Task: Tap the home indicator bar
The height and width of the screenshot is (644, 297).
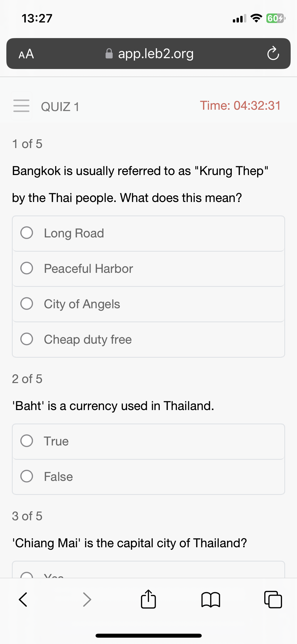Action: [x=148, y=636]
